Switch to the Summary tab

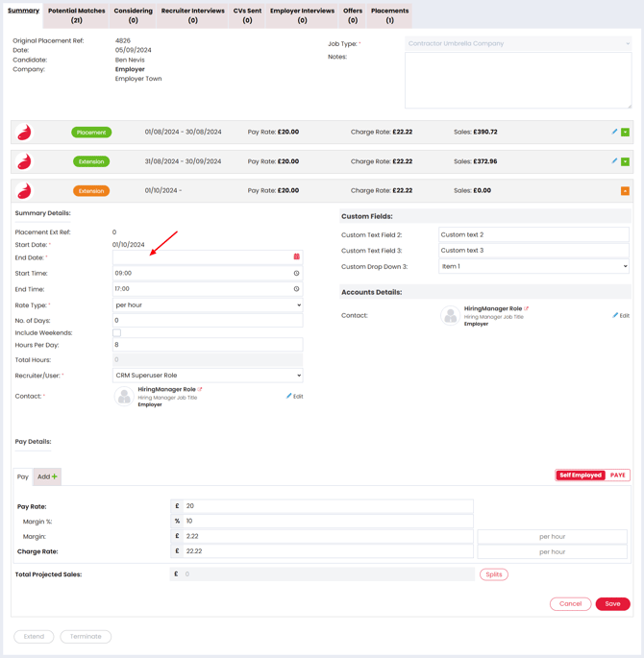click(23, 11)
